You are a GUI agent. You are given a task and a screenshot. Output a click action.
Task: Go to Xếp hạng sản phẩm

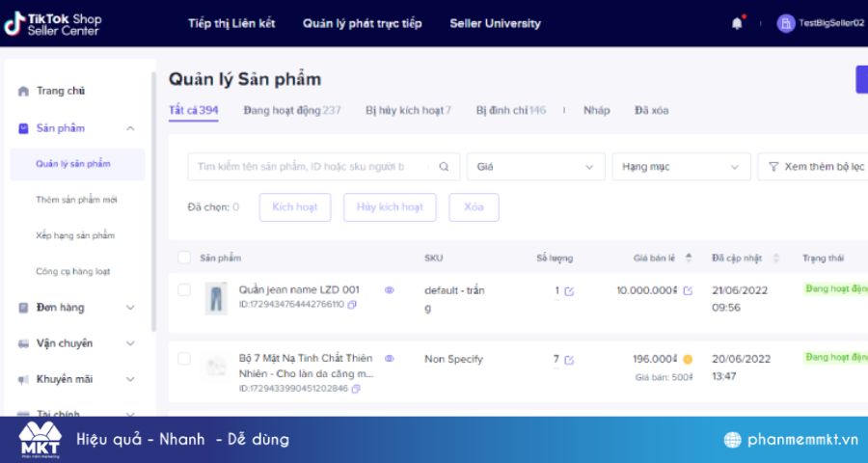[x=75, y=235]
